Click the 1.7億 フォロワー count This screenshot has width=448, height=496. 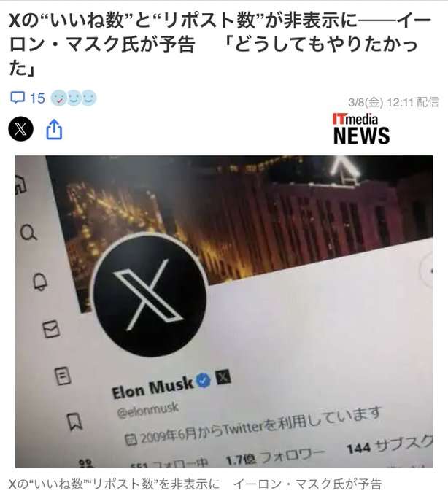point(275,456)
